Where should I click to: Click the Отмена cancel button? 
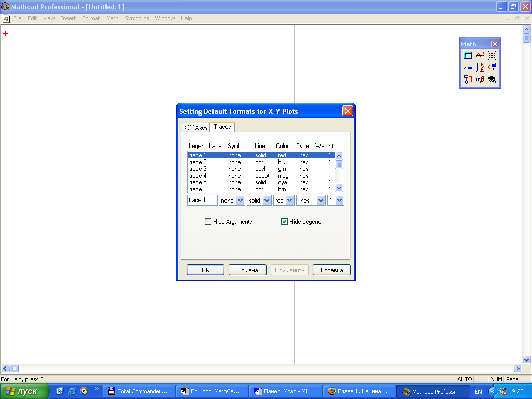[247, 270]
